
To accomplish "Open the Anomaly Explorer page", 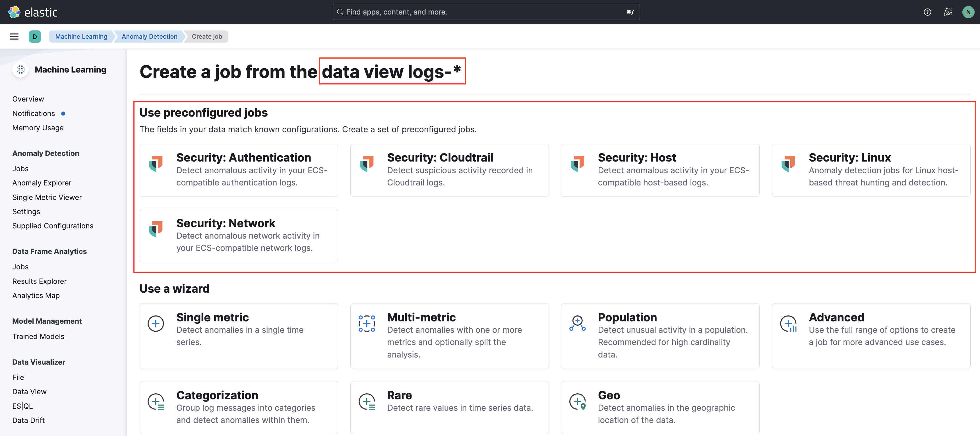I will 42,183.
